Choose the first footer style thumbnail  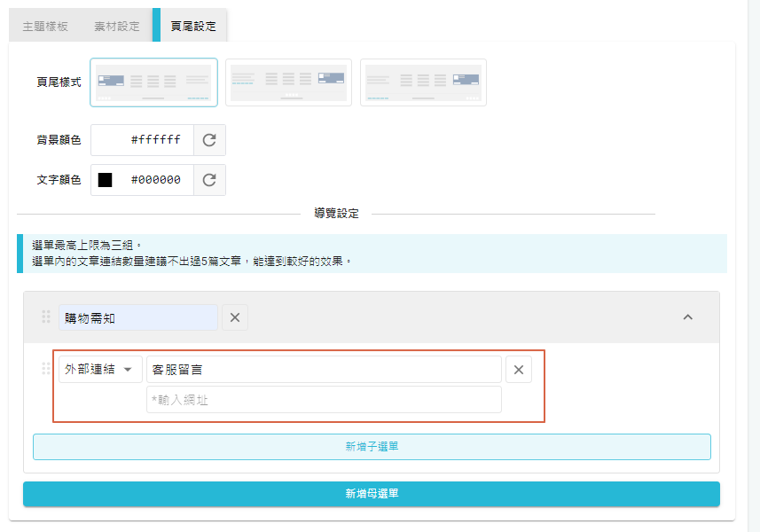coord(153,82)
